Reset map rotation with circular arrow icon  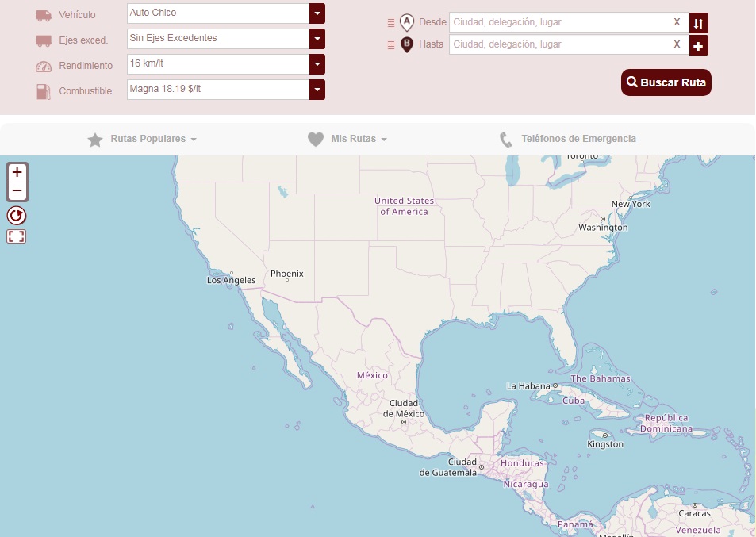coord(17,215)
